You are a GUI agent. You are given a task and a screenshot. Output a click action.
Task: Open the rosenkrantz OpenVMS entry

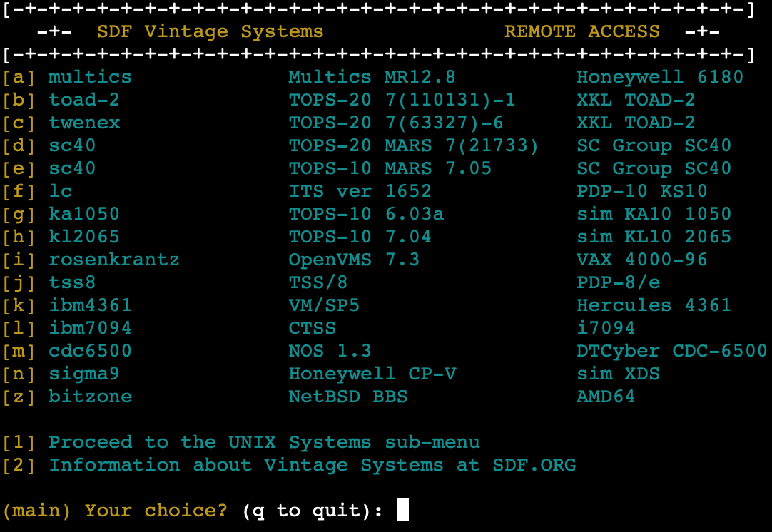coord(113,260)
